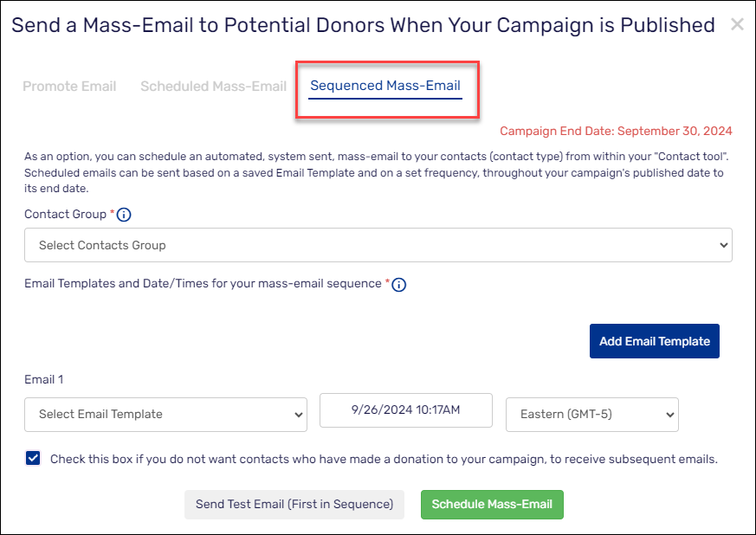Screen dimensions: 756x535
Task: Open the Select Email Template dropdown
Action: [165, 414]
